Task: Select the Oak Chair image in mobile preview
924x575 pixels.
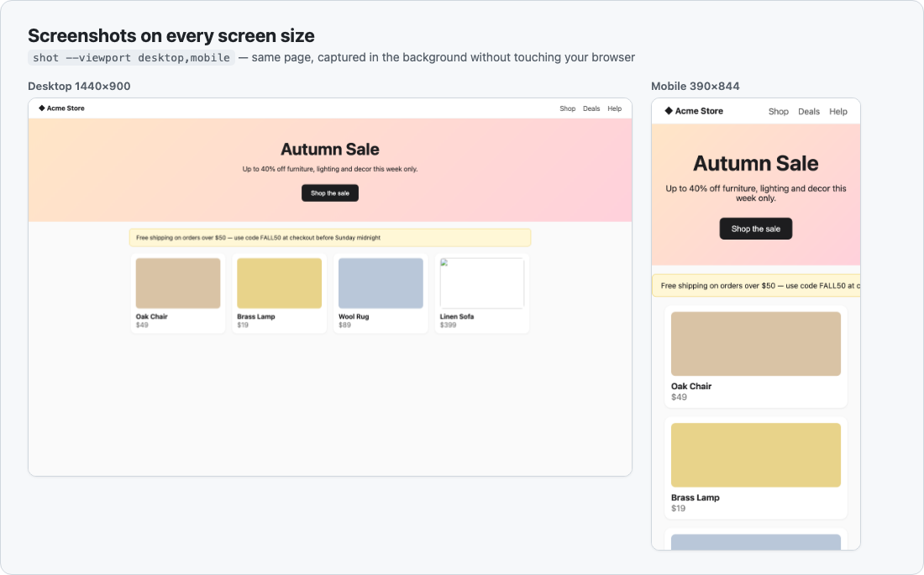Action: [755, 344]
